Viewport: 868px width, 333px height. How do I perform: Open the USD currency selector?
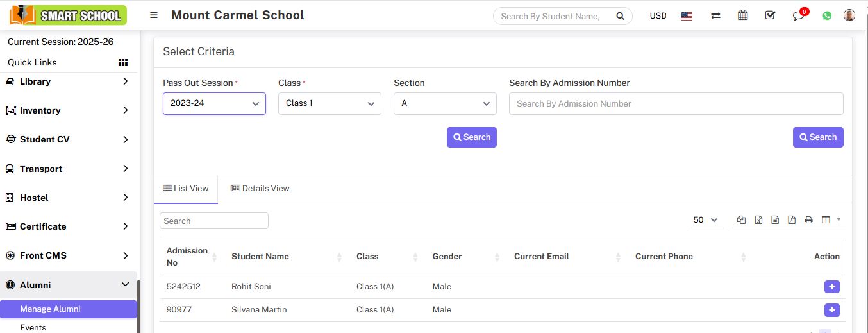pos(658,16)
